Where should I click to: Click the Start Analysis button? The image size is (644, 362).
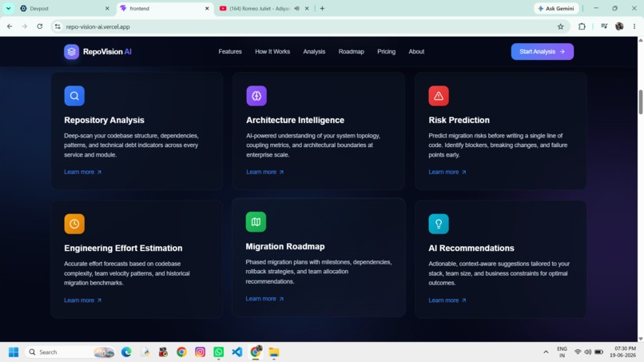[x=543, y=52]
